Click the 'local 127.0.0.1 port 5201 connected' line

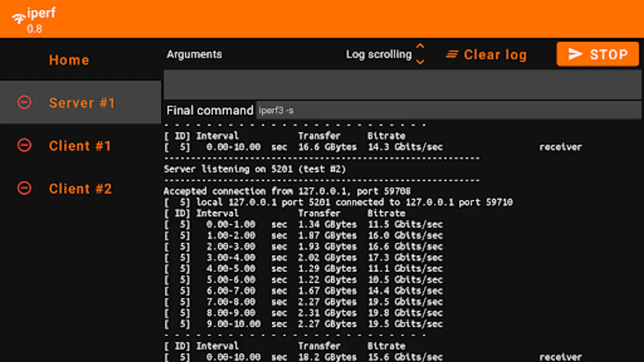pyautogui.click(x=339, y=202)
